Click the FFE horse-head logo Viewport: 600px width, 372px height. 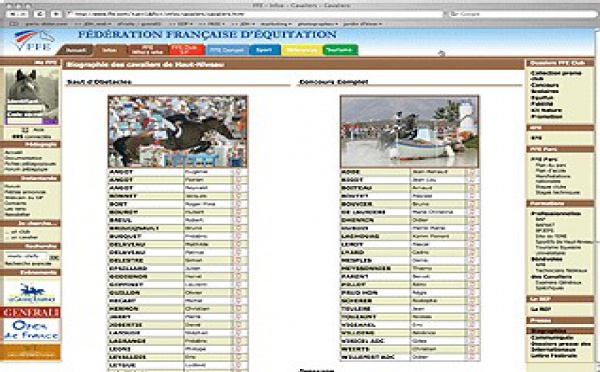(x=34, y=41)
